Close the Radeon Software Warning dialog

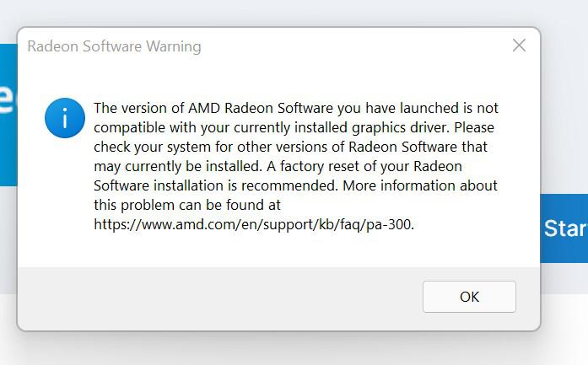pyautogui.click(x=519, y=46)
